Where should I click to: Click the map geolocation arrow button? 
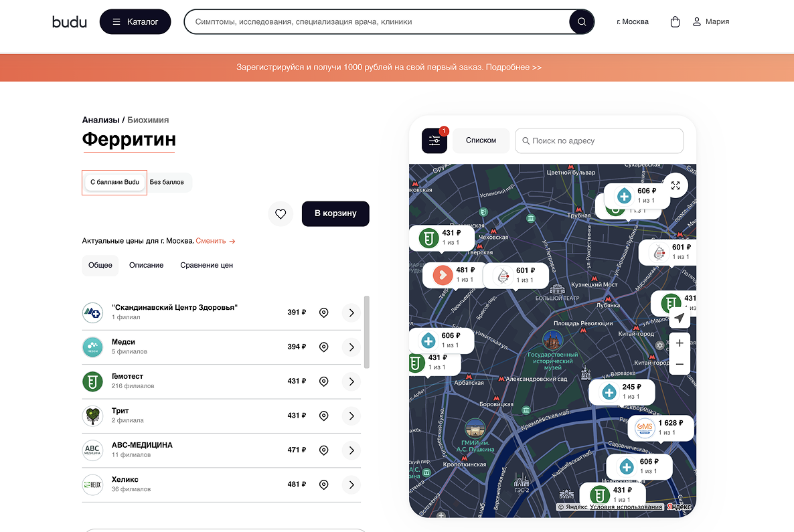click(x=680, y=318)
